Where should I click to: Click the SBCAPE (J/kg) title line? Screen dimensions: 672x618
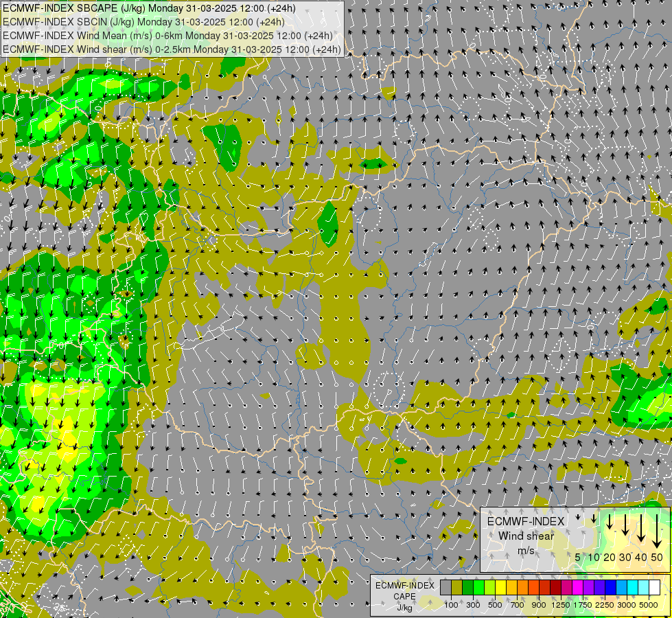pos(149,8)
